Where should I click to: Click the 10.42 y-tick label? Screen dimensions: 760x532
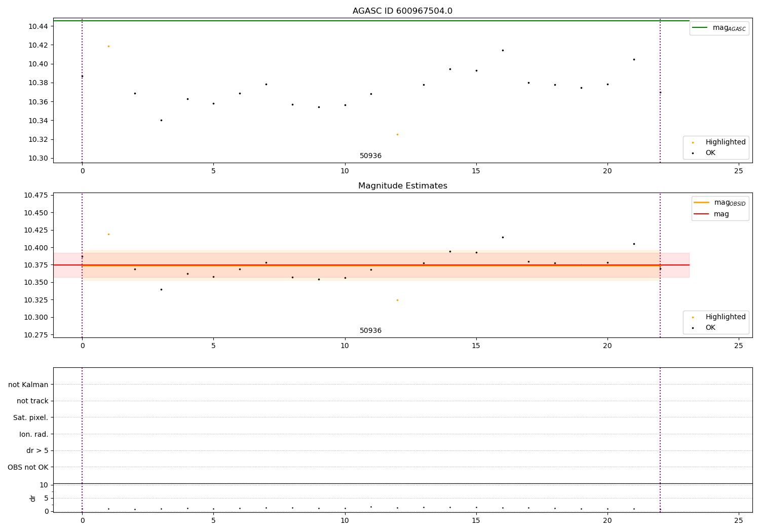[38, 45]
